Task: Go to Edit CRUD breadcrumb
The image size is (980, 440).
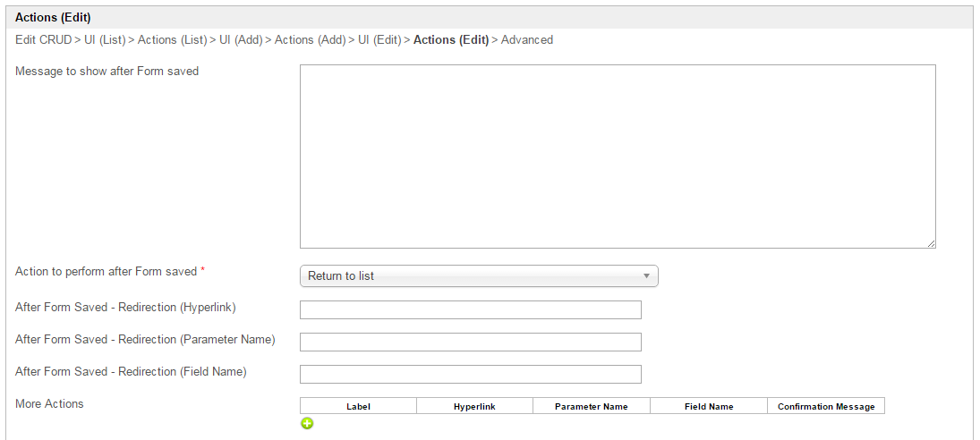Action: (x=43, y=40)
